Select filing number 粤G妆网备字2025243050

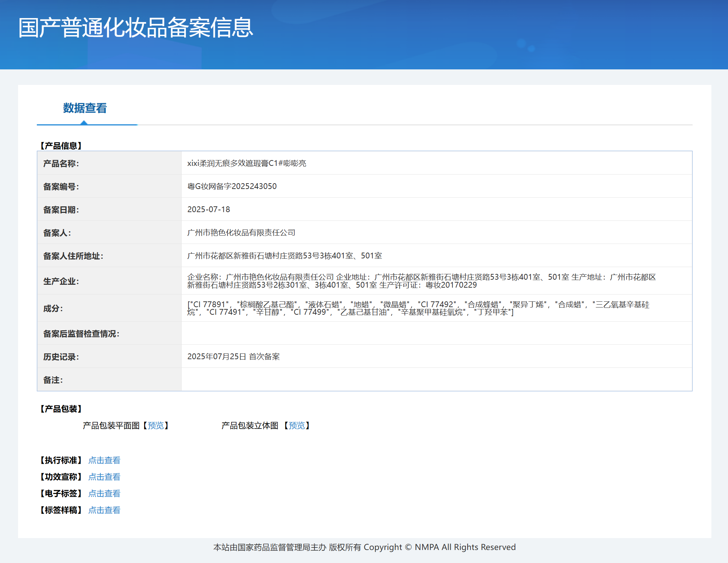click(x=232, y=186)
